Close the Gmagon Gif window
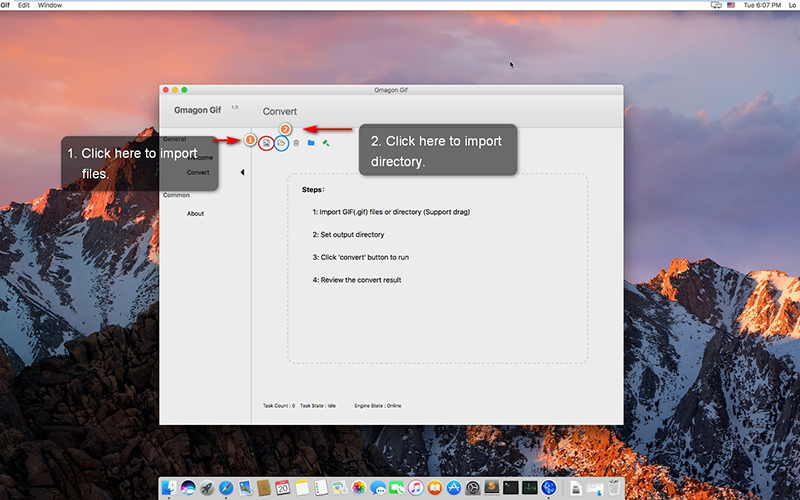This screenshot has width=800, height=500. point(165,90)
